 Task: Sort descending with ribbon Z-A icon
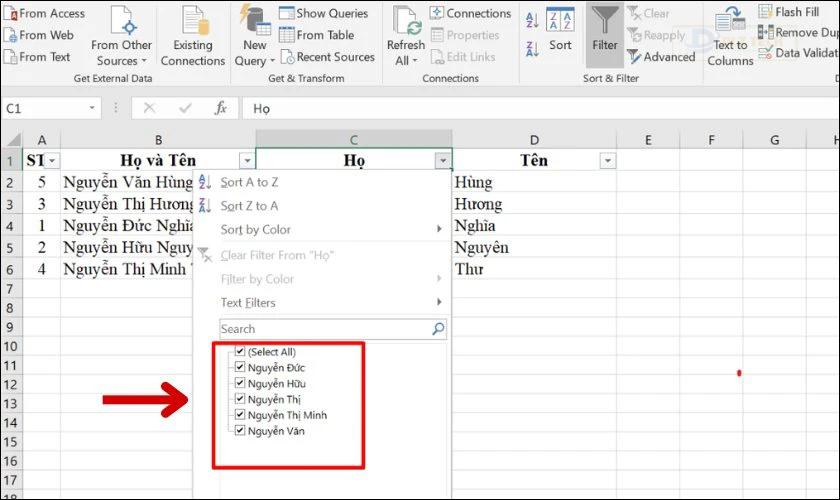pyautogui.click(x=532, y=49)
